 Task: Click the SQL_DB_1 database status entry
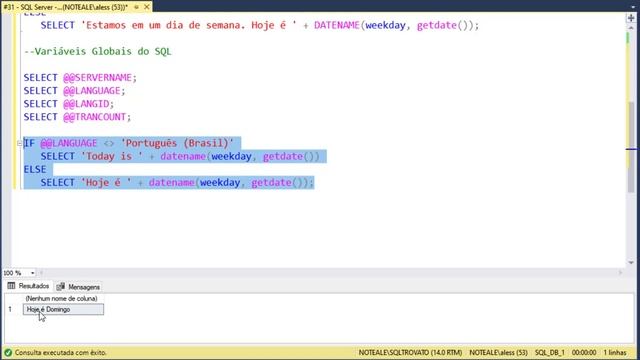point(549,352)
